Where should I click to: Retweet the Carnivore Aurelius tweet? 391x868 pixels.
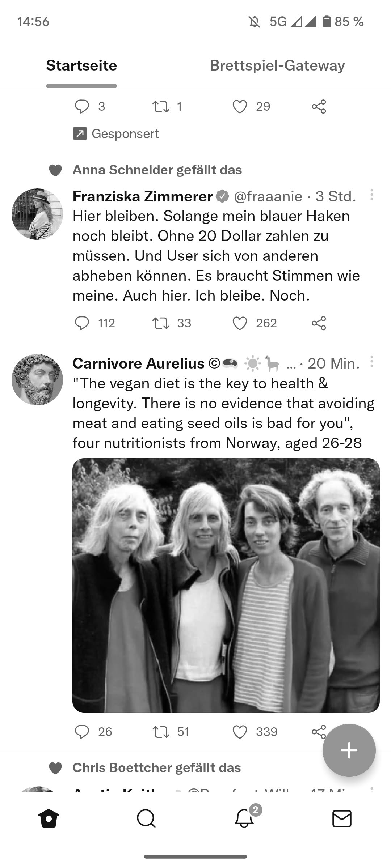tap(161, 732)
